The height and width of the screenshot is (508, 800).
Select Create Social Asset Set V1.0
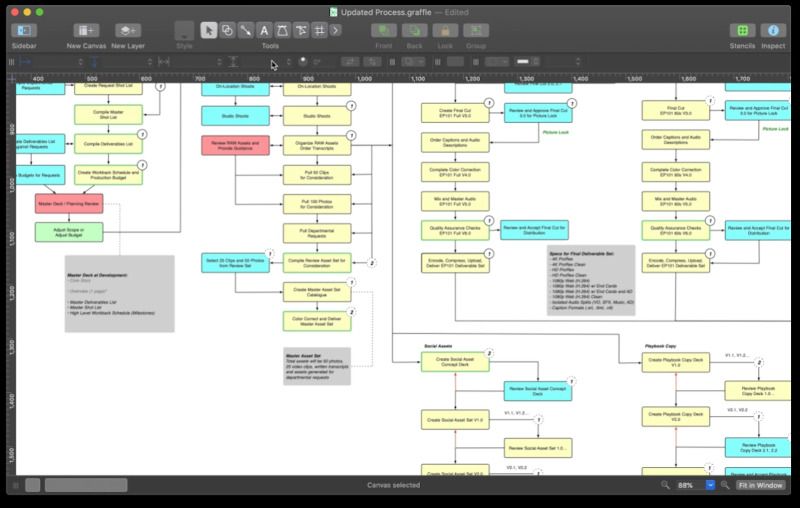coord(455,420)
